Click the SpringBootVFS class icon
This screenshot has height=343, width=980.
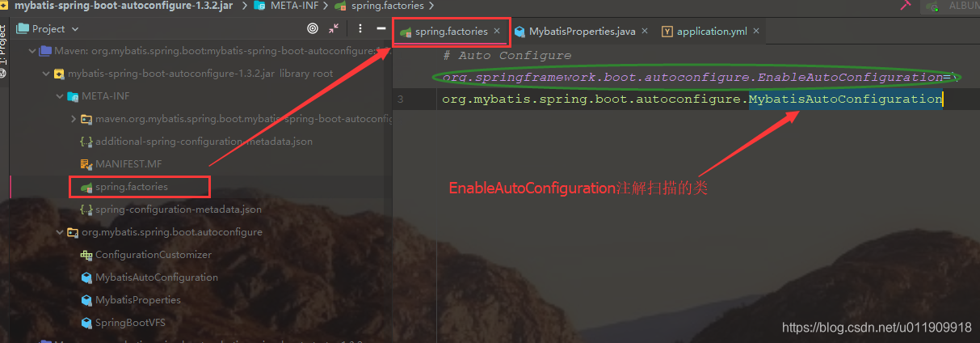pos(86,323)
